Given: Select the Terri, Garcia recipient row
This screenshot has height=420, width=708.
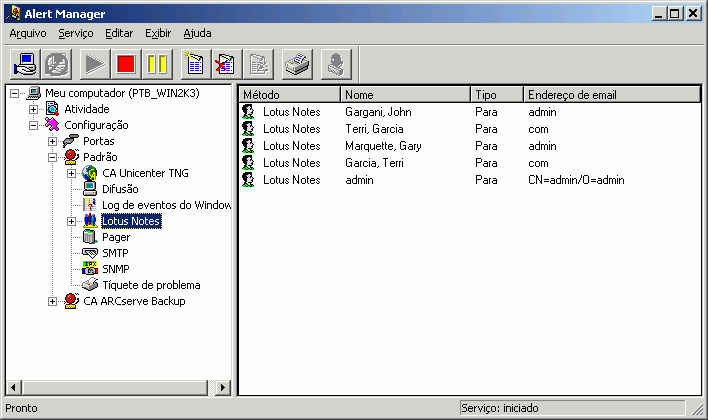Looking at the screenshot, I should [x=470, y=129].
